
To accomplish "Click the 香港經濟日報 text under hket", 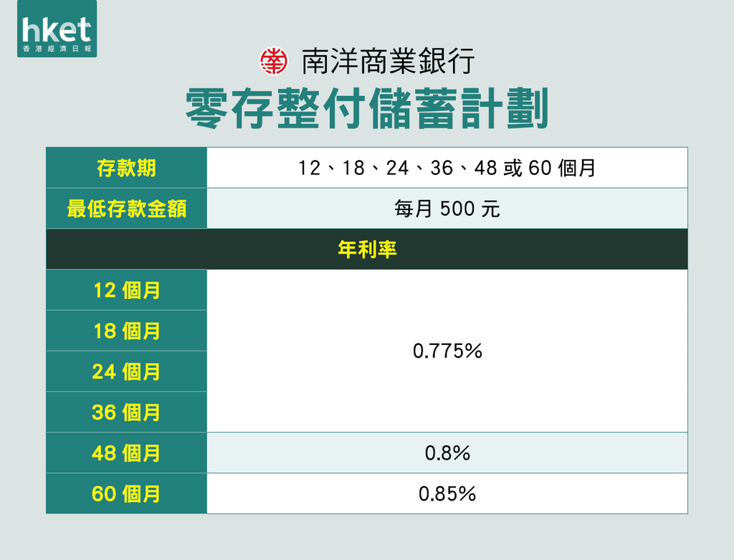I will pos(57,49).
